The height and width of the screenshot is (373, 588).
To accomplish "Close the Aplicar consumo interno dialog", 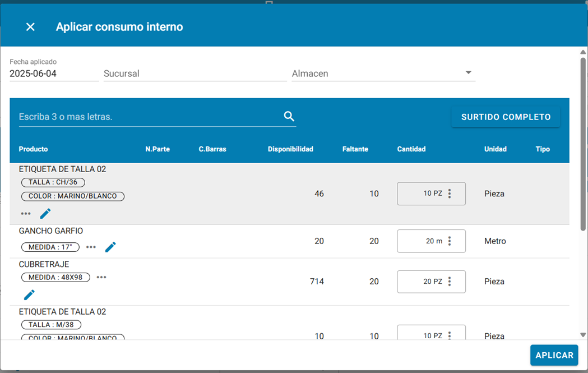I will point(30,27).
